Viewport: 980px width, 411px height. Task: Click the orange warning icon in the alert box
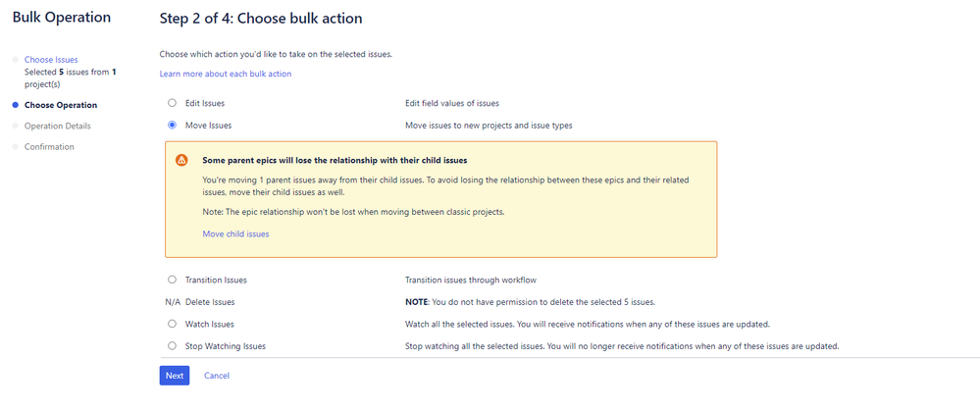pyautogui.click(x=181, y=160)
